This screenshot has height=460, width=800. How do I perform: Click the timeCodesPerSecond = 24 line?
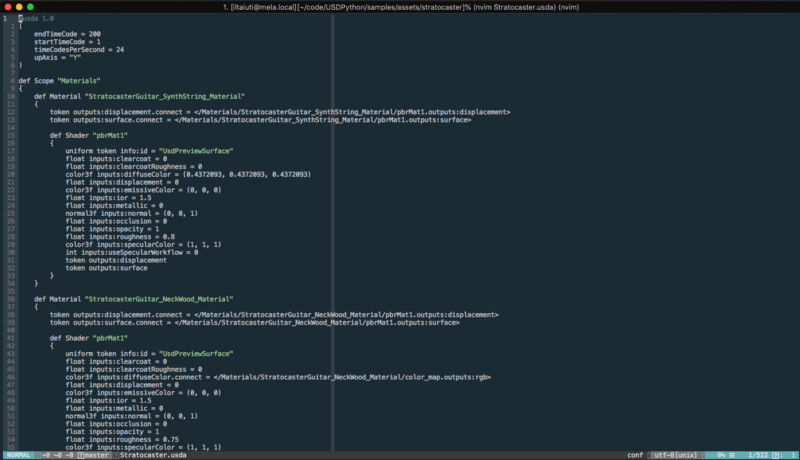79,49
